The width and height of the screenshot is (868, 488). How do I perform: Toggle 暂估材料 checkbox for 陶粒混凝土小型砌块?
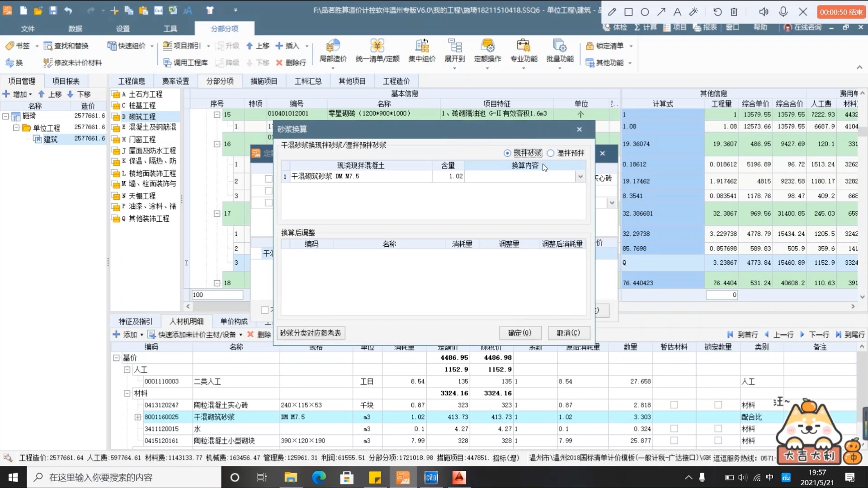pos(674,440)
